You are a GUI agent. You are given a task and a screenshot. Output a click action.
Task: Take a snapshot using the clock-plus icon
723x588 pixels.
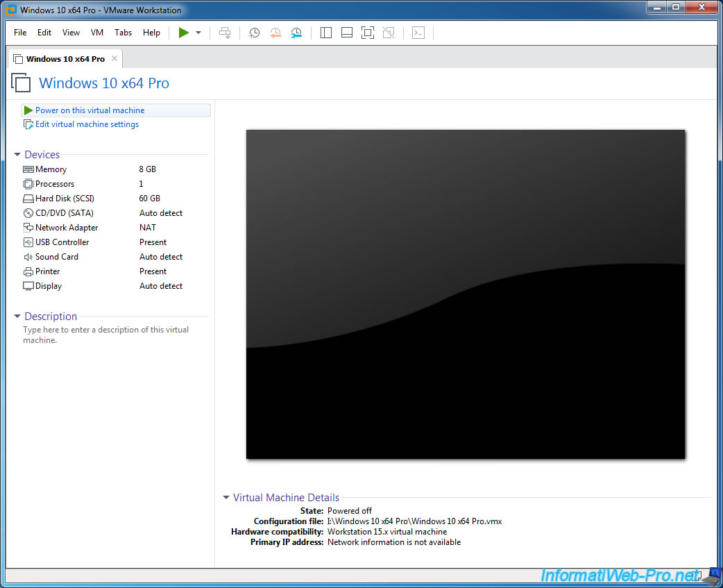pyautogui.click(x=254, y=33)
